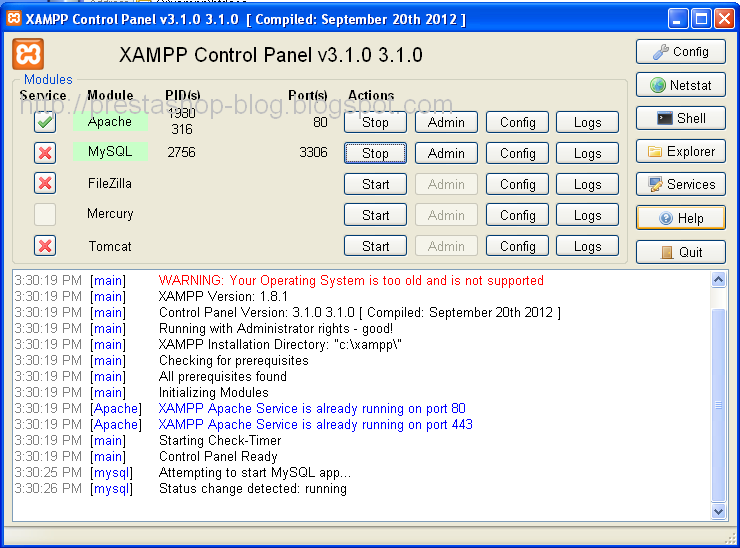Click the XAMPP title bar icon
Viewport: 740px width, 548px height.
[x=14, y=18]
